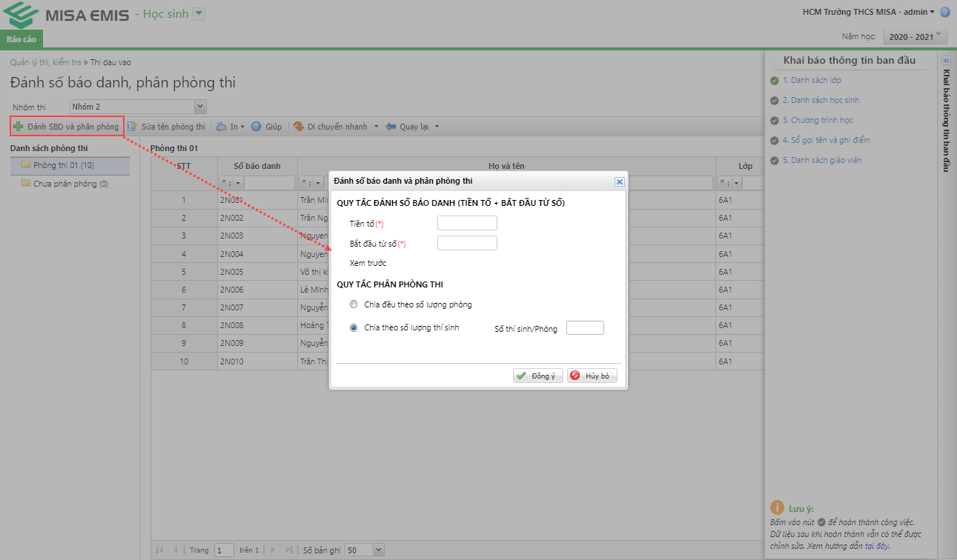Click the blue help question mark icon
The width and height of the screenshot is (957, 560).
[945, 13]
